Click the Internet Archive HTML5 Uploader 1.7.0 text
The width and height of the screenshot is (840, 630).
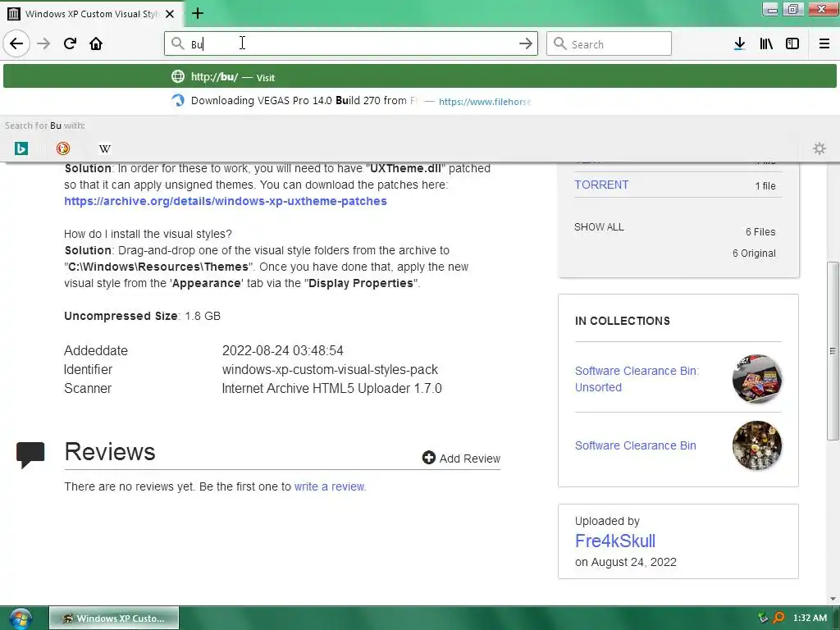[x=331, y=388]
